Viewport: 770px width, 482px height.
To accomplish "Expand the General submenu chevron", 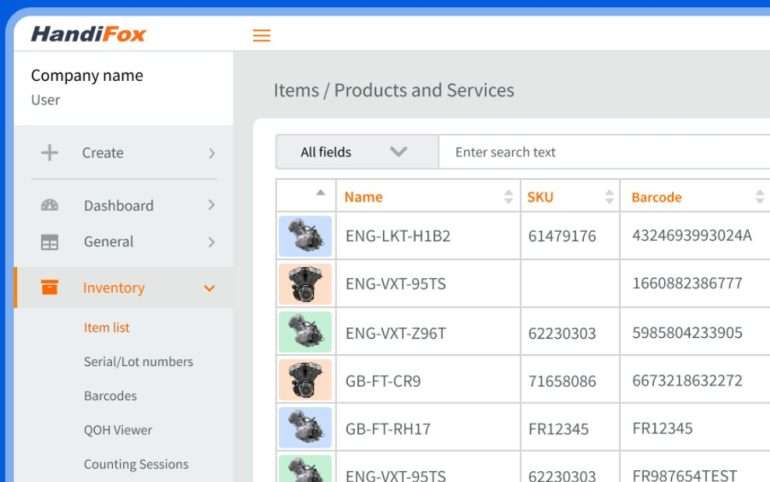I will [212, 242].
